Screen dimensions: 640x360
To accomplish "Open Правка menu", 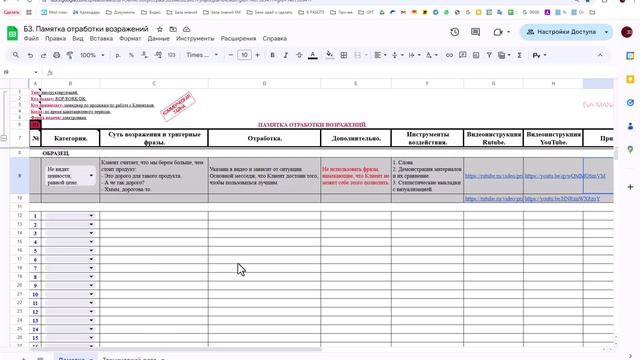I will coord(56,38).
